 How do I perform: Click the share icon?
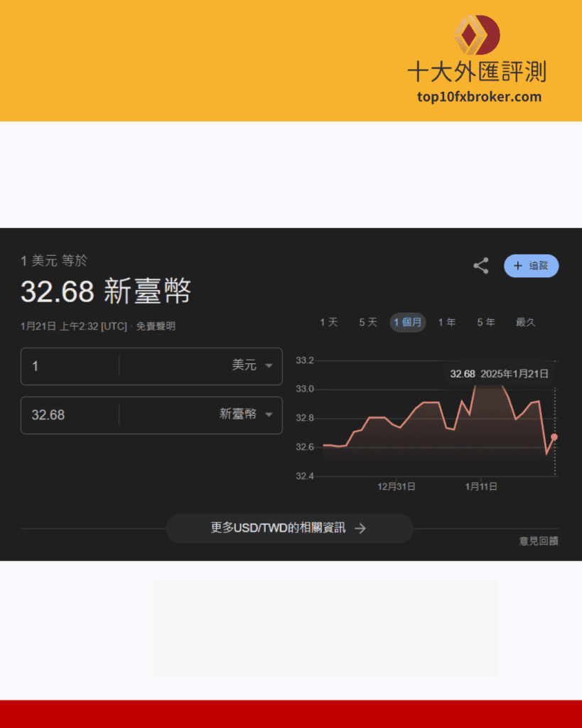coord(481,266)
